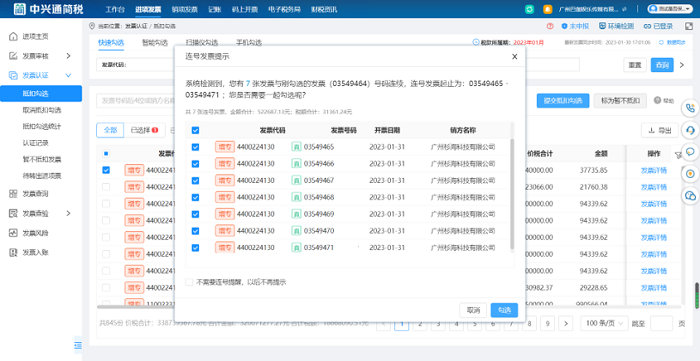Click the floating WeChat icon

690,195
